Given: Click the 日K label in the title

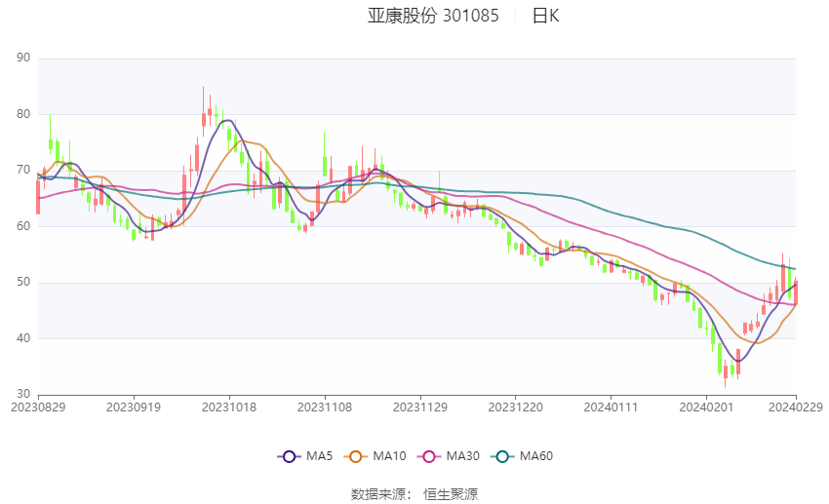Looking at the screenshot, I should coord(545,16).
